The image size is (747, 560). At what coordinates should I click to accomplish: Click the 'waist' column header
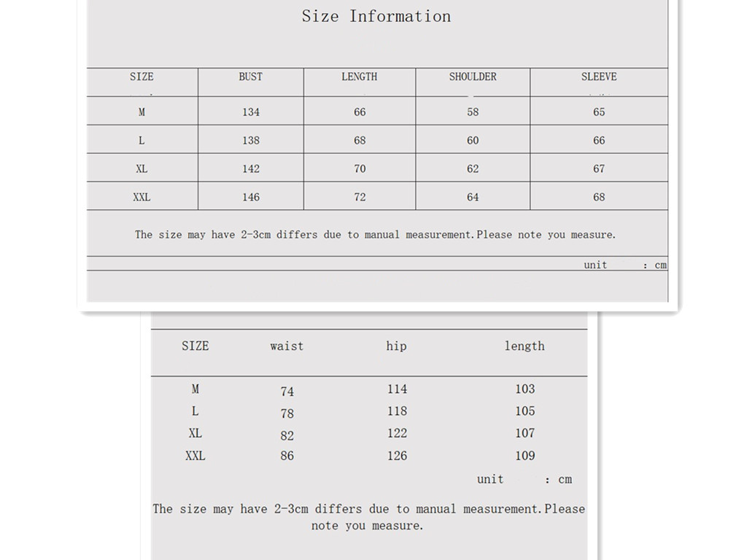click(x=287, y=346)
